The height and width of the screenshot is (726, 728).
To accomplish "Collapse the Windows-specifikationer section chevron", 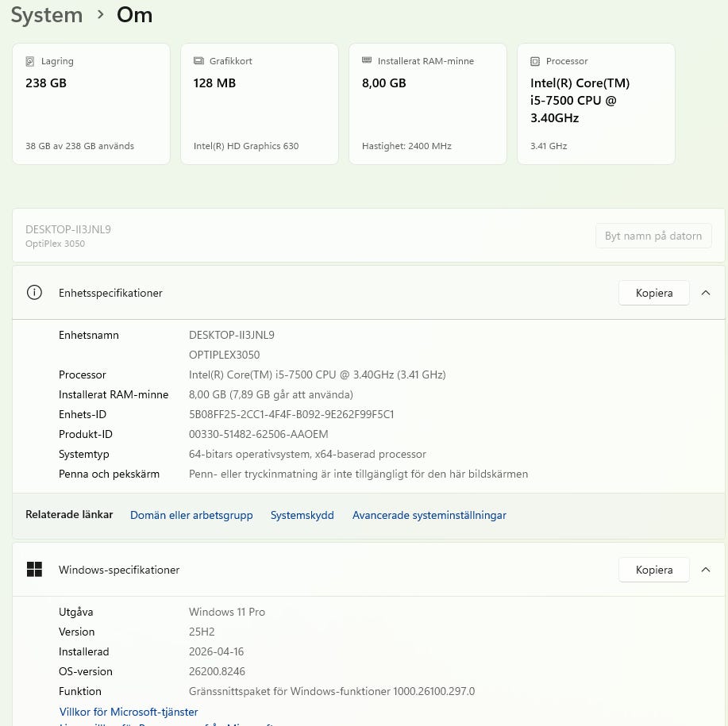I will (x=706, y=570).
